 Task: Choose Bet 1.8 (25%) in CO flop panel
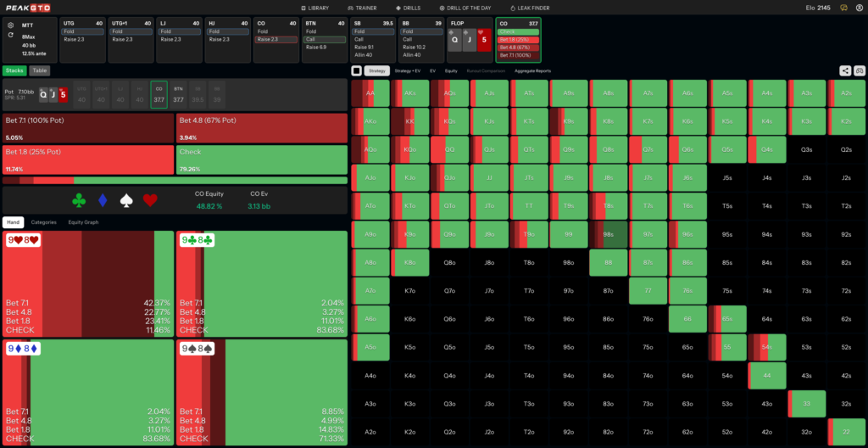[x=518, y=39]
